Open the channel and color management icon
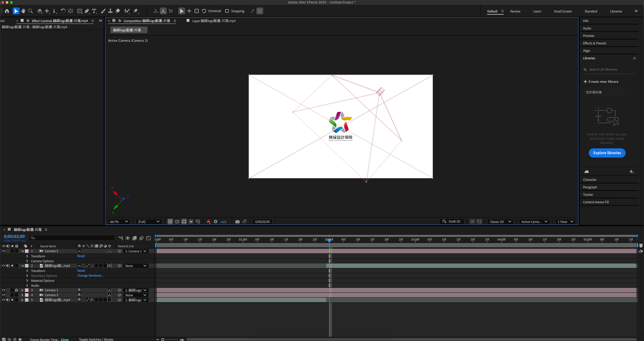Screen dimensions: 644x341 click(x=208, y=222)
